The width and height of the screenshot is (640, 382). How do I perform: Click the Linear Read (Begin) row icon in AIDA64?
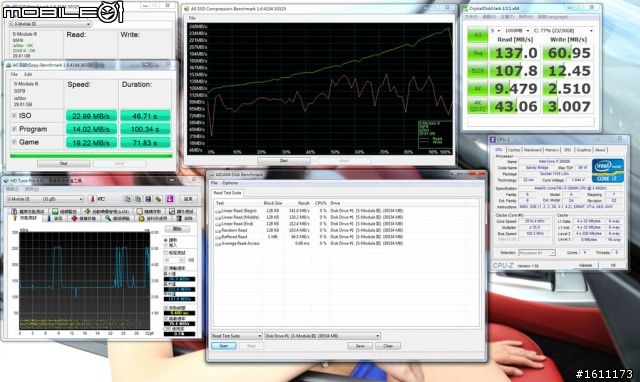click(218, 211)
